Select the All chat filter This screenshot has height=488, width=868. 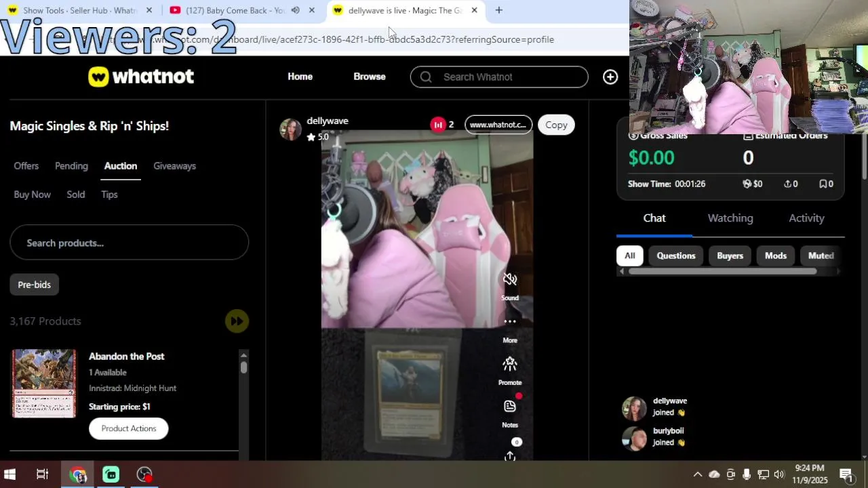coord(630,256)
